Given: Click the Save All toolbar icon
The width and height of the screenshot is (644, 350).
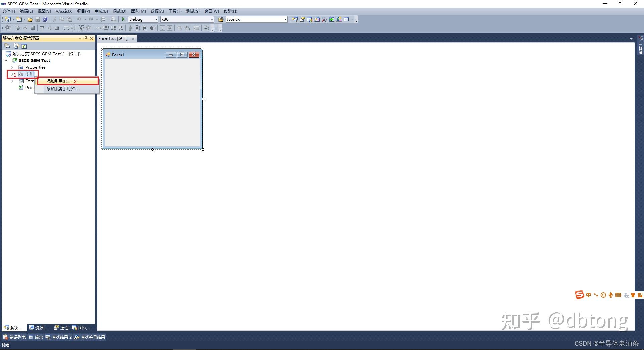Looking at the screenshot, I should (45, 19).
